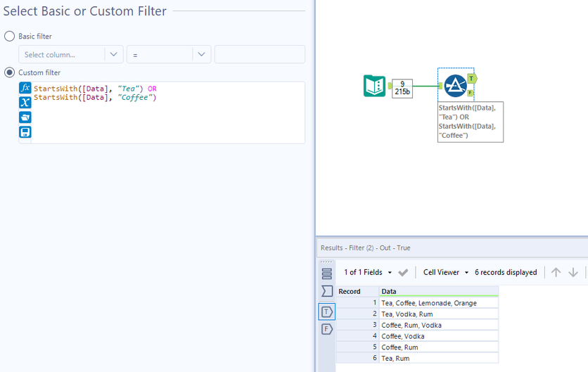Click the '6 records displayed' text
The image size is (588, 372).
(x=506, y=272)
